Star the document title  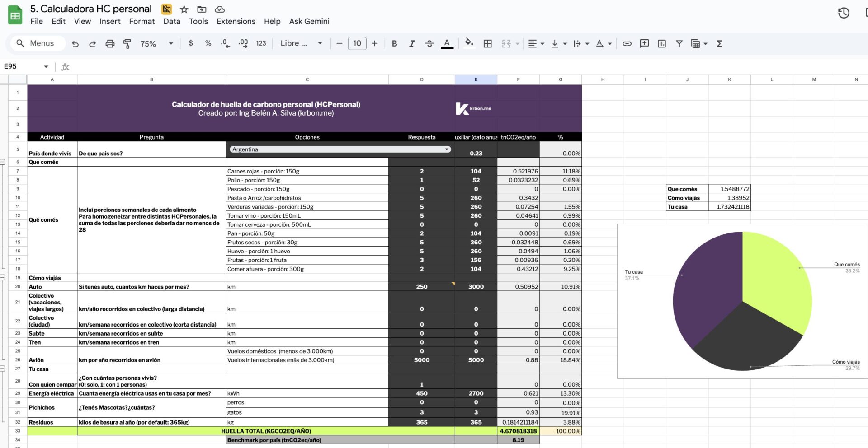[184, 9]
